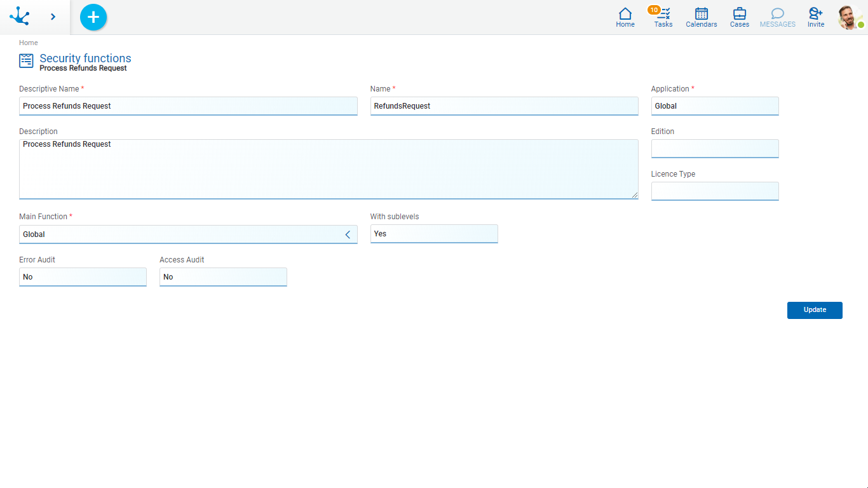Click the Licence Type field

(714, 191)
